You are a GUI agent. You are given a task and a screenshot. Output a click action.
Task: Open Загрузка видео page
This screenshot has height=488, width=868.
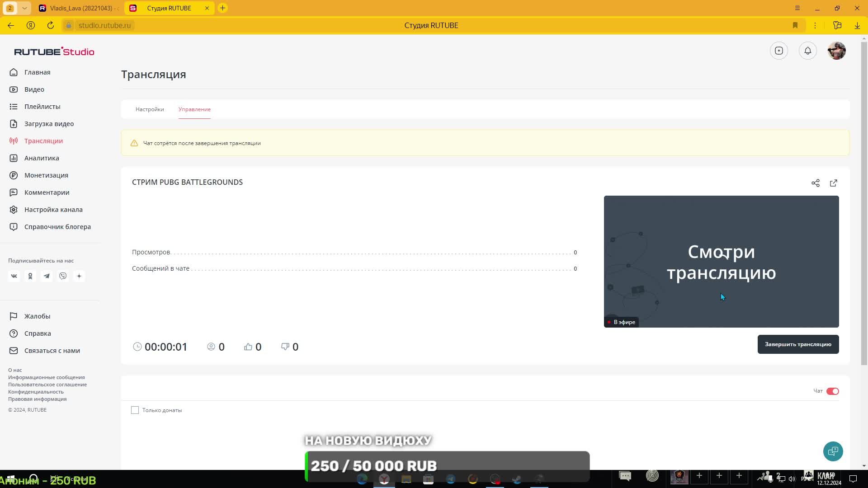(x=49, y=124)
